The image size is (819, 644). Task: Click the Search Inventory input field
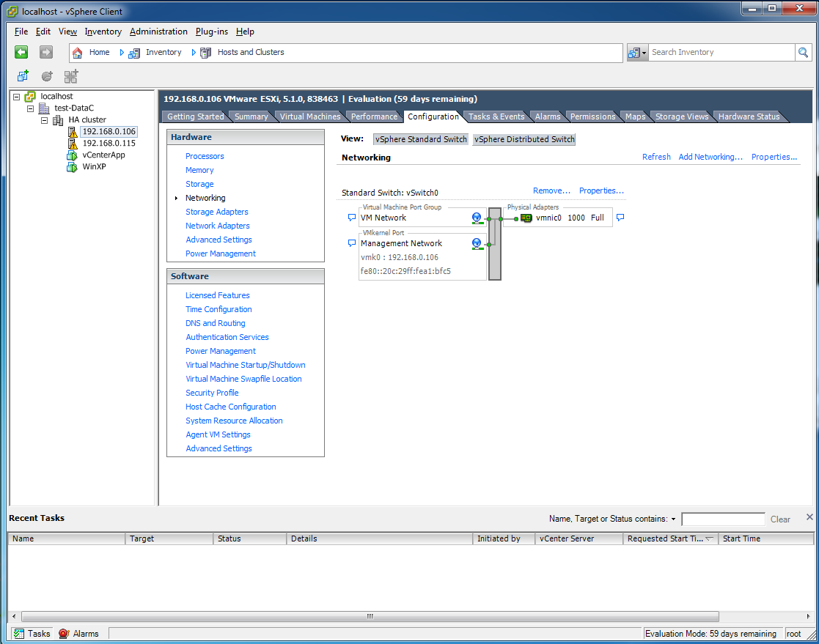point(721,52)
